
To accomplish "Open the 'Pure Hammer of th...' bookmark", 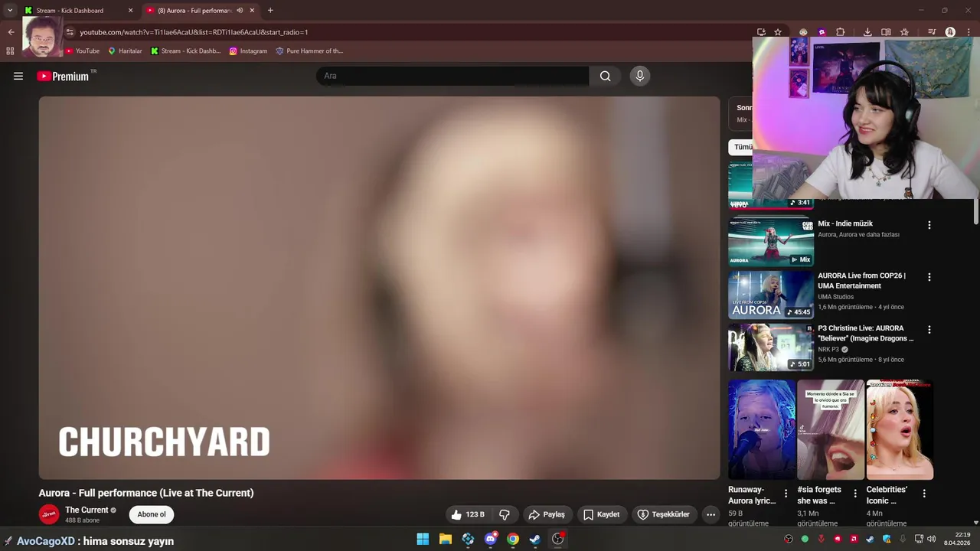I will point(309,51).
